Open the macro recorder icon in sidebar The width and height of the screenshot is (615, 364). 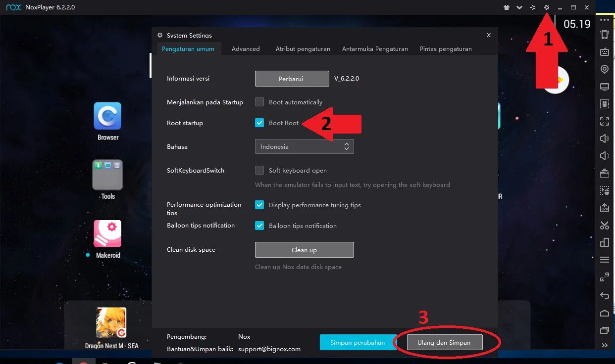605,190
